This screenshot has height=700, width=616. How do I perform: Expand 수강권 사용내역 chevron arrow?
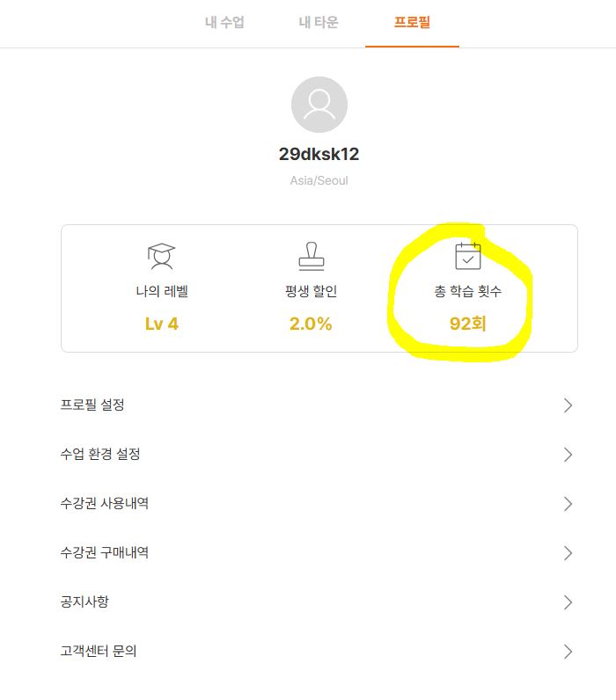(x=568, y=504)
